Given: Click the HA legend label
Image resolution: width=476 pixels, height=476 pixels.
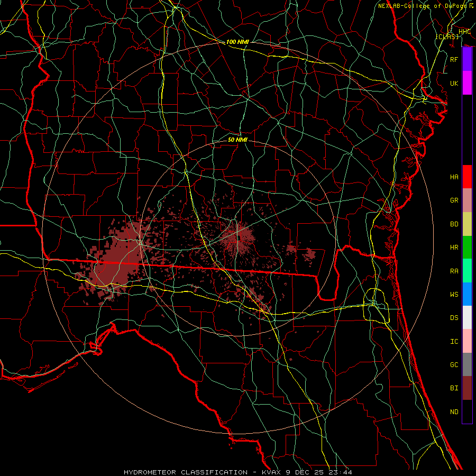Looking at the screenshot, I should pyautogui.click(x=454, y=177).
